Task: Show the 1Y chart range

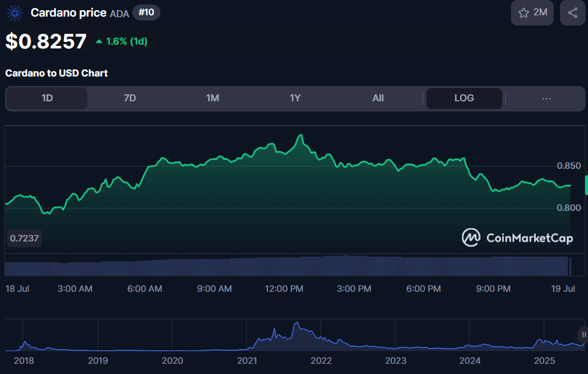Action: [x=295, y=98]
